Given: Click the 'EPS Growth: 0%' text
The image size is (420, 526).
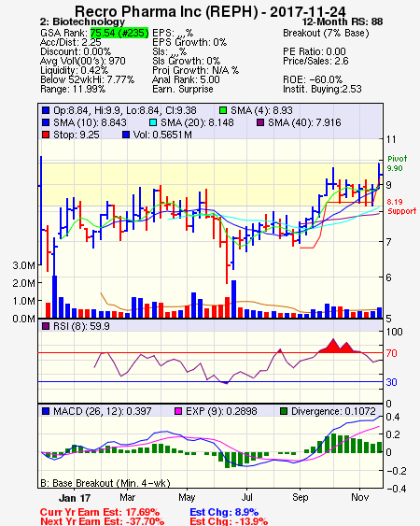Looking at the screenshot, I should [189, 42].
